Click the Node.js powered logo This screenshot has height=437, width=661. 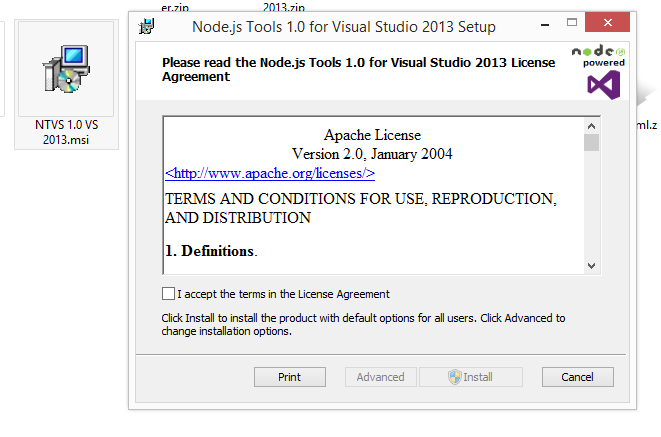pos(598,55)
